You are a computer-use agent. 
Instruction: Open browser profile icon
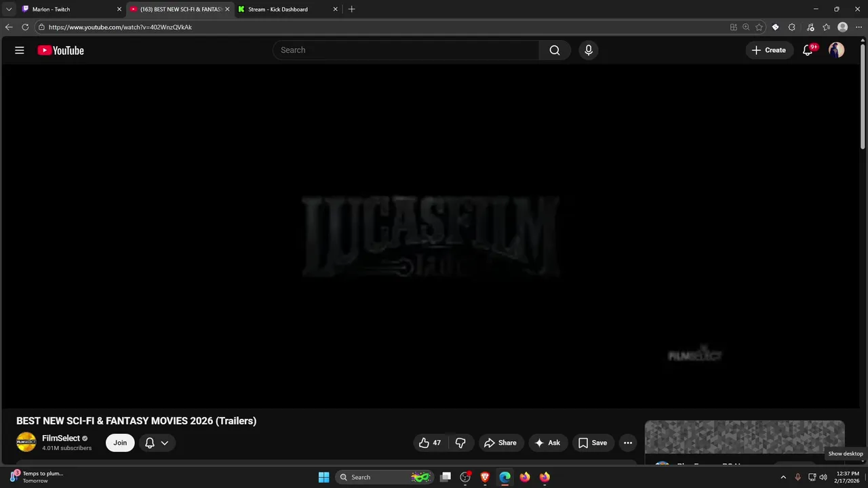click(843, 27)
